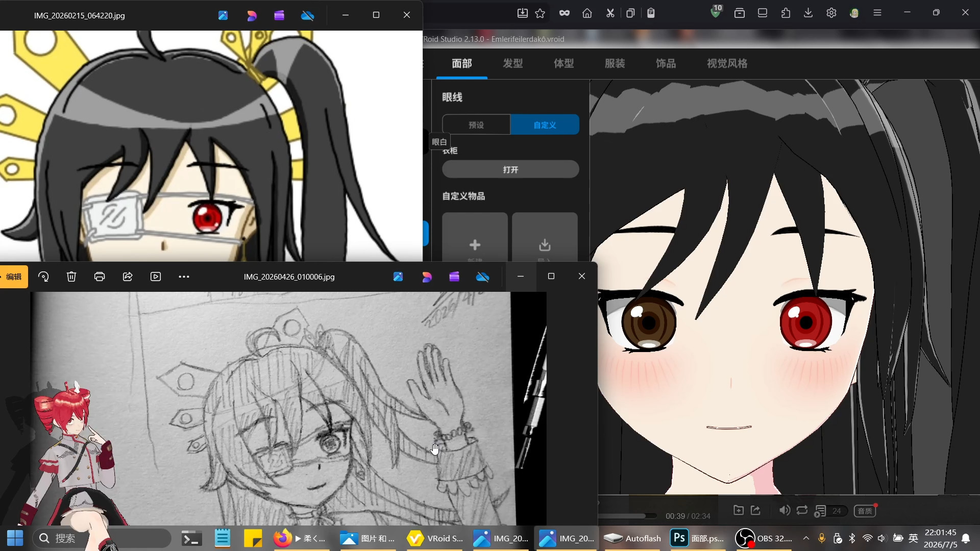Delete the IMG_20260426_010006.jpg photo with trash icon
This screenshot has width=980, height=551.
(x=71, y=277)
